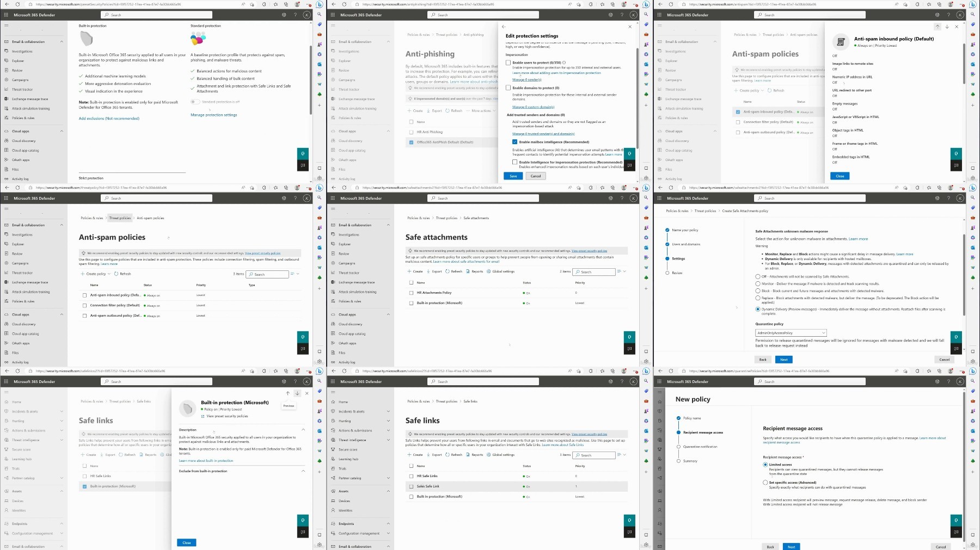The width and height of the screenshot is (980, 550).
Task: Open Quarantine policy AdminOnlyAccessPolicy dropdown
Action: click(x=791, y=332)
